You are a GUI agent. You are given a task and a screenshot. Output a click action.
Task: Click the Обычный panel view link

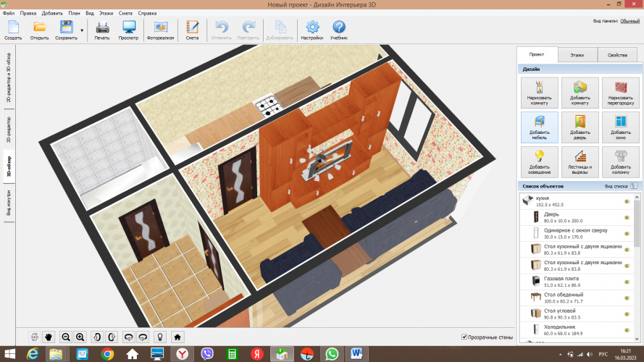(x=629, y=21)
